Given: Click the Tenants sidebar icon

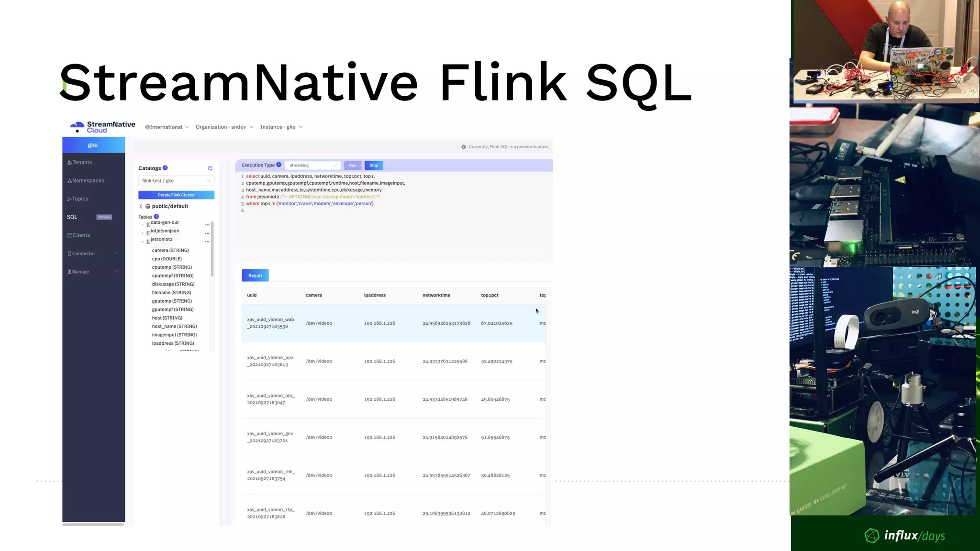Looking at the screenshot, I should click(x=69, y=163).
